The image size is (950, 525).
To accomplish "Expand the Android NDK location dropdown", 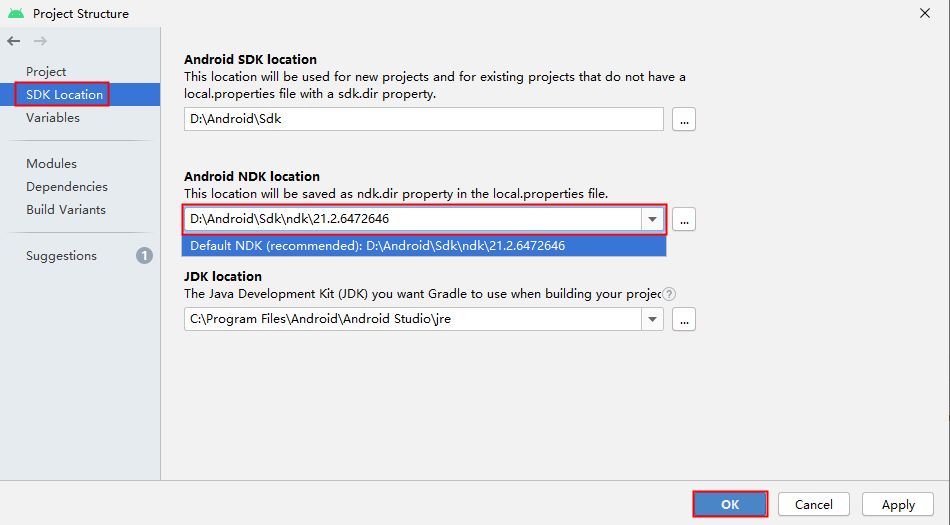I will pos(653,219).
